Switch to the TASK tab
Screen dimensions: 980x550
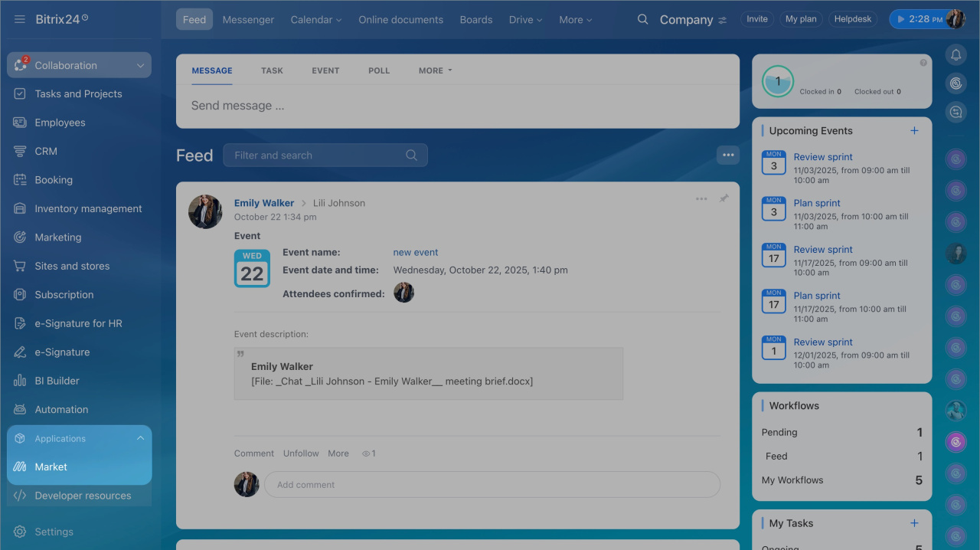tap(272, 70)
